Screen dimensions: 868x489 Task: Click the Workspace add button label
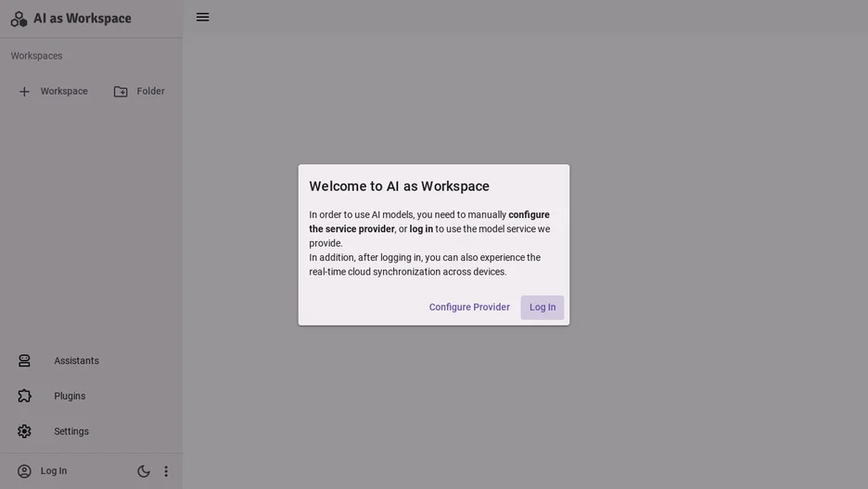coord(64,91)
